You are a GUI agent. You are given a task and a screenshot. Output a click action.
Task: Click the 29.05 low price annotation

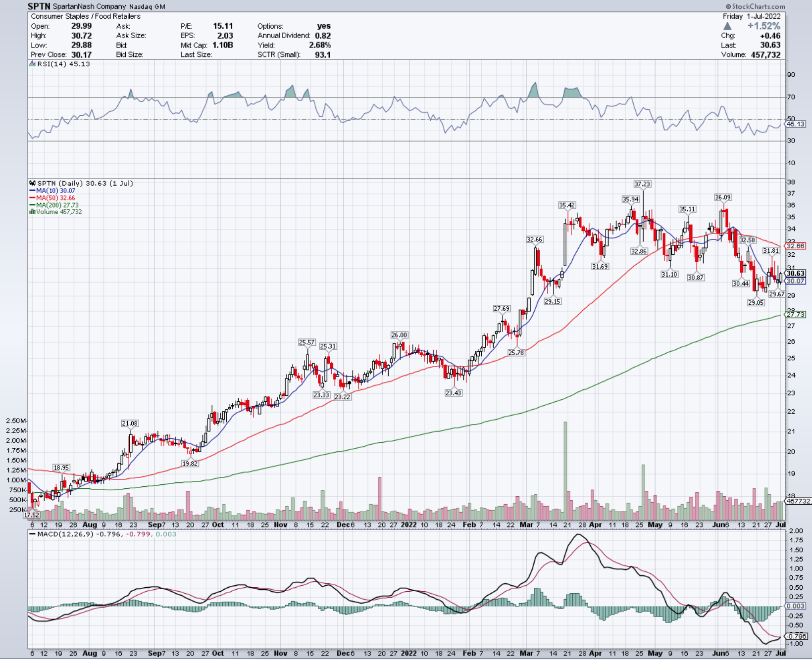tap(756, 303)
